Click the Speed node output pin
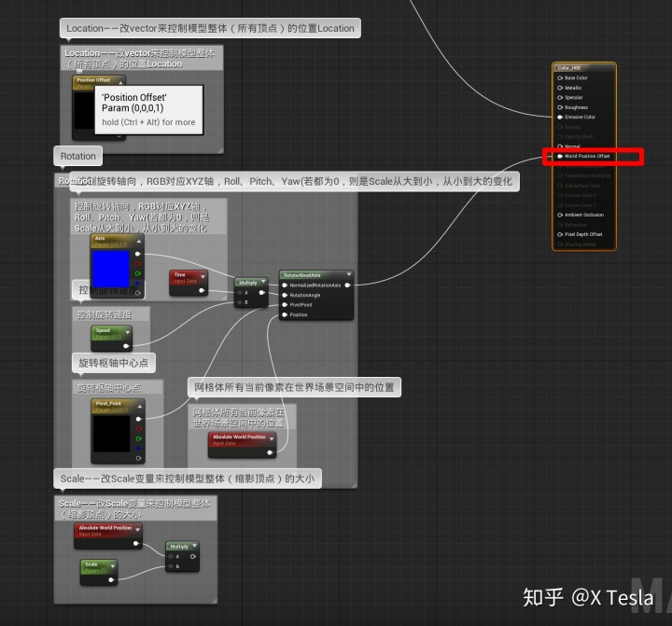Screen dimensions: 672x626 point(126,346)
